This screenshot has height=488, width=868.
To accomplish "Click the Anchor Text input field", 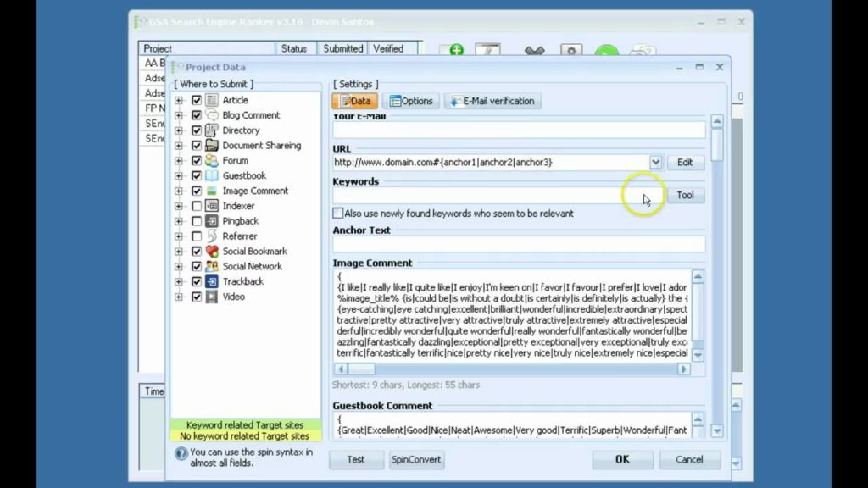I will (519, 245).
